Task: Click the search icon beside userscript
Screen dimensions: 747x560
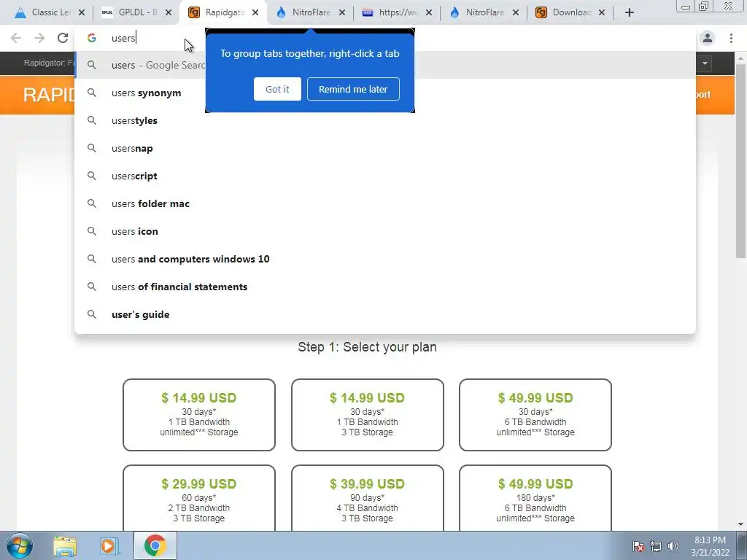Action: pyautogui.click(x=92, y=176)
